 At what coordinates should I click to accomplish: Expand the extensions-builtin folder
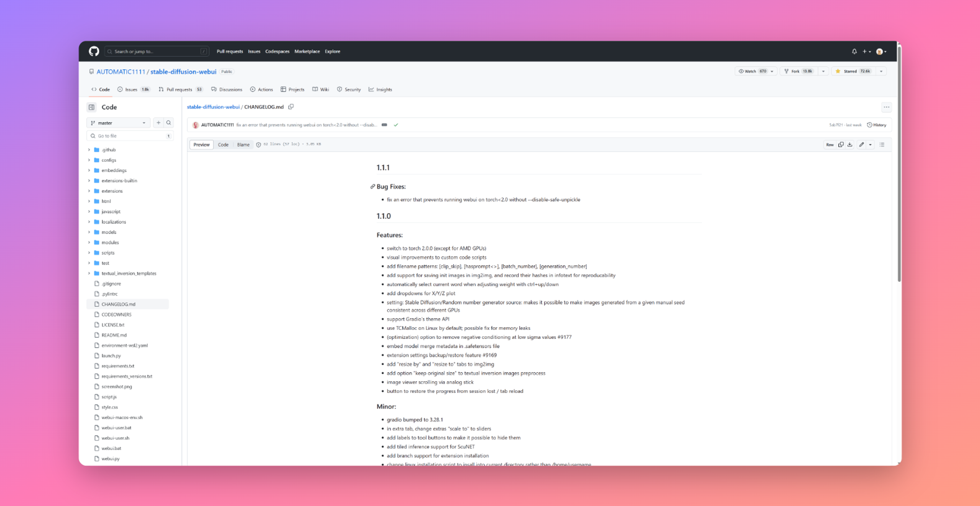[x=89, y=181]
